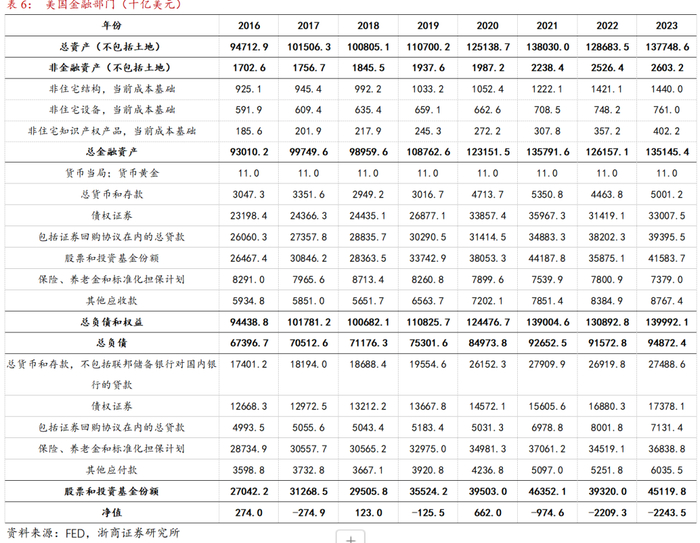Select the 2020 column header
The image size is (700, 543).
(x=488, y=25)
